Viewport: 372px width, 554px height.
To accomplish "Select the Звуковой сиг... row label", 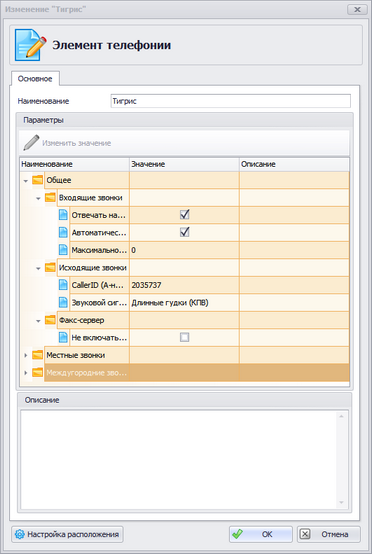I will 99,303.
